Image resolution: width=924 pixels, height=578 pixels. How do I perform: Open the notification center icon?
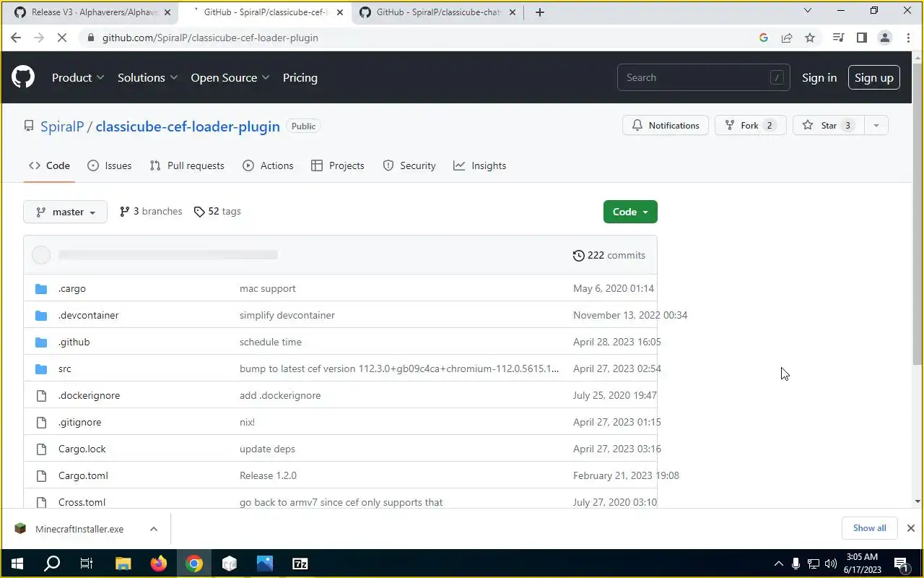[x=900, y=564]
